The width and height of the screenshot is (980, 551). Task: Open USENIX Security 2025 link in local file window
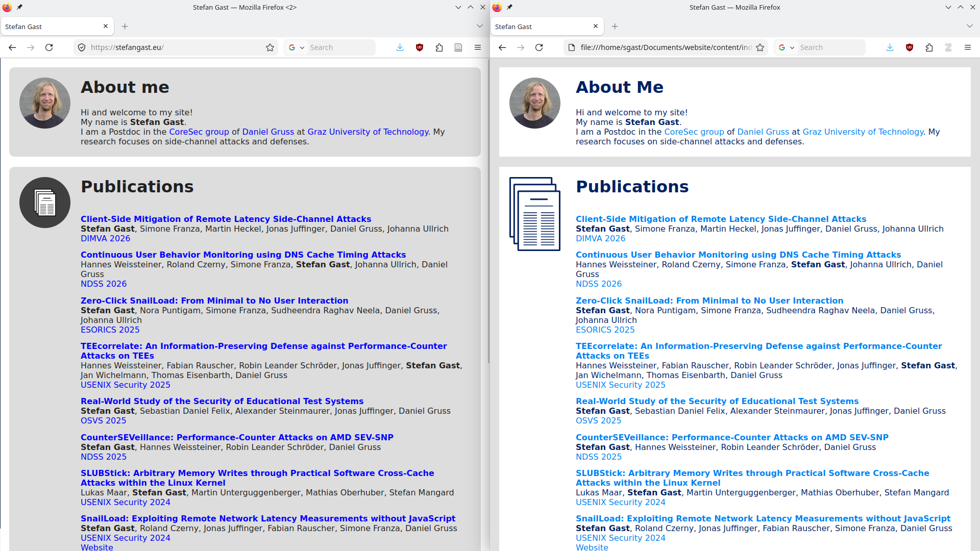(x=621, y=385)
